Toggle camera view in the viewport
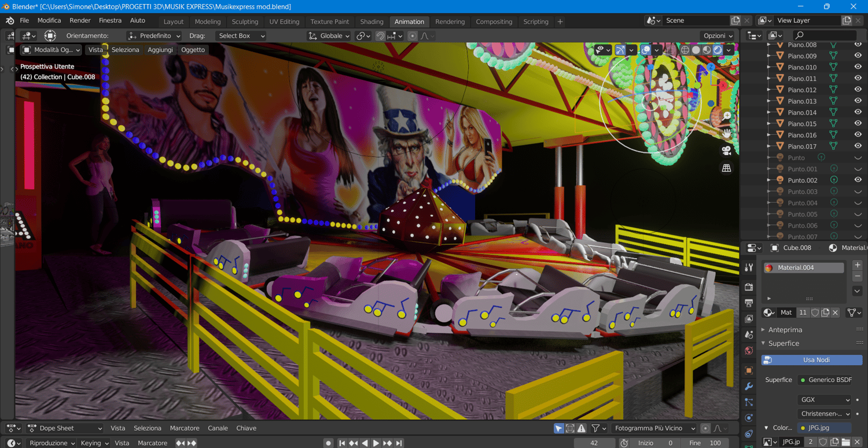The image size is (868, 448). point(727,150)
